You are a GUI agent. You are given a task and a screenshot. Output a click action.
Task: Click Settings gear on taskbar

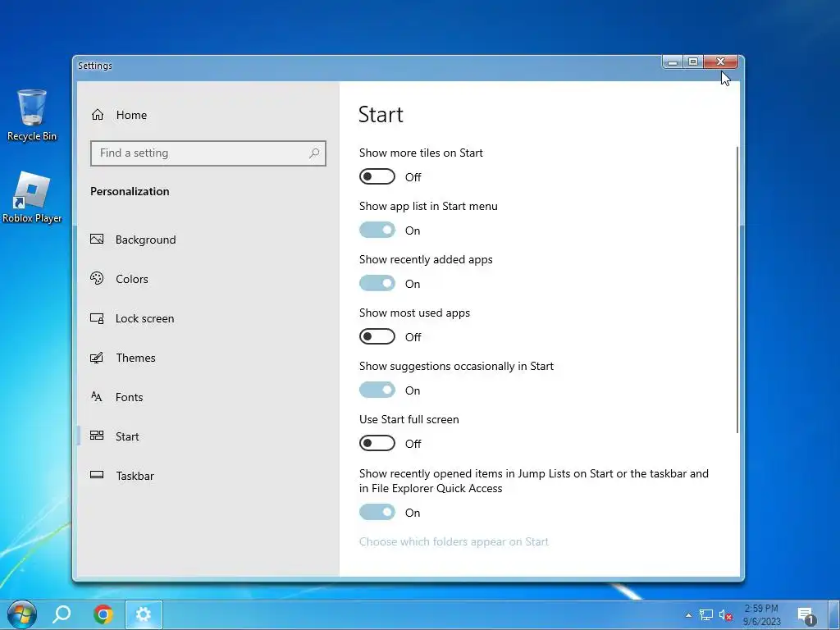144,614
